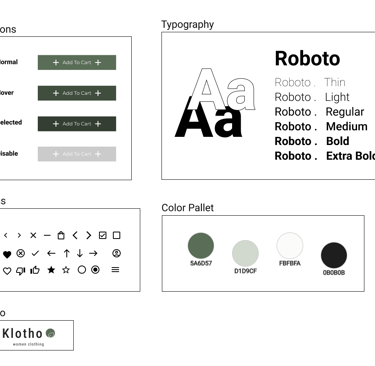Screen dimensions: 375x366
Task: Click the normal state Add To Cart button
Action: point(77,62)
